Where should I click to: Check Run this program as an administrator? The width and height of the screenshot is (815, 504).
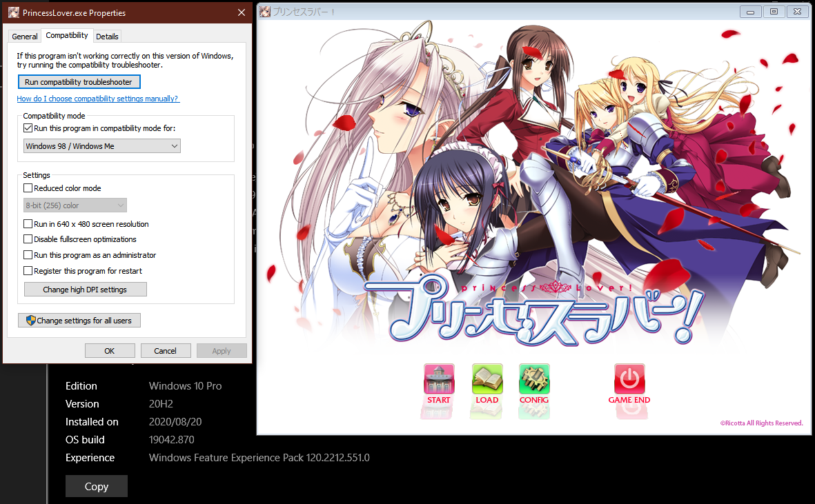pyautogui.click(x=28, y=255)
